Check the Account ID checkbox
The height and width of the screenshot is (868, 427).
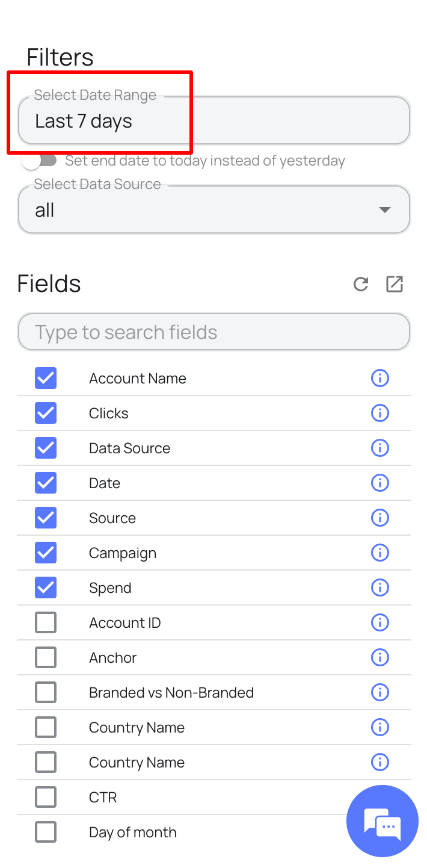(x=46, y=622)
